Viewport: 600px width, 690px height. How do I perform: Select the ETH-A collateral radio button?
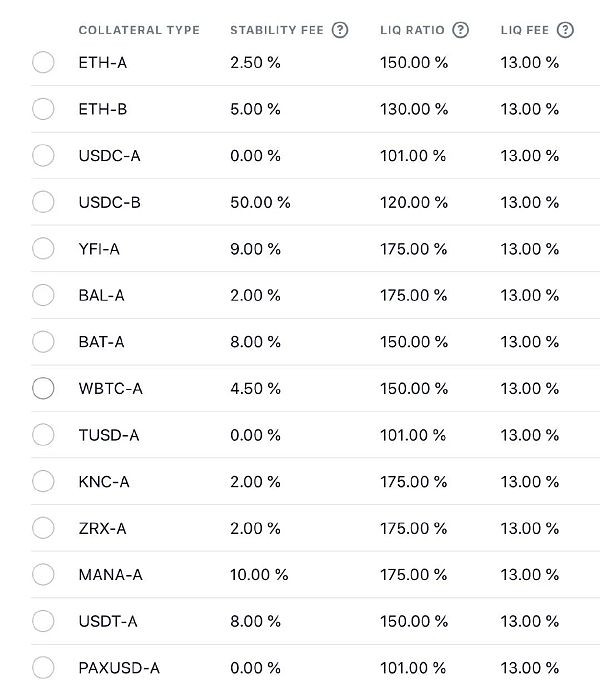(x=43, y=62)
